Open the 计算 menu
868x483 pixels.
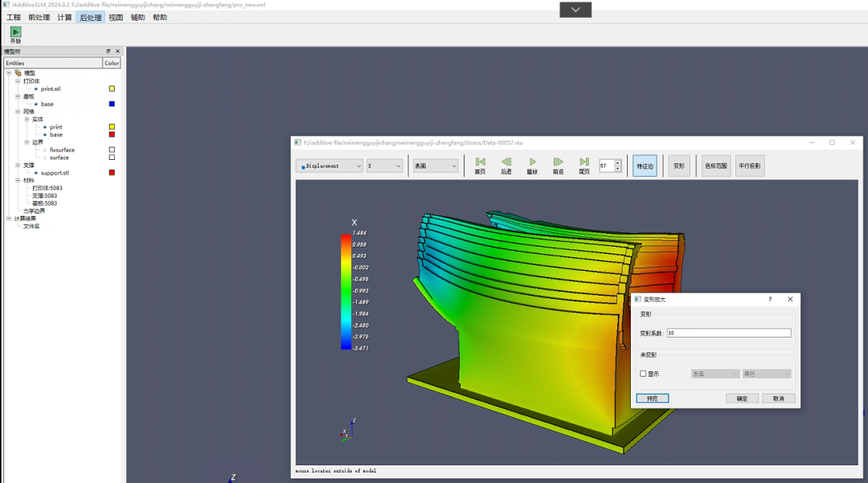(64, 17)
